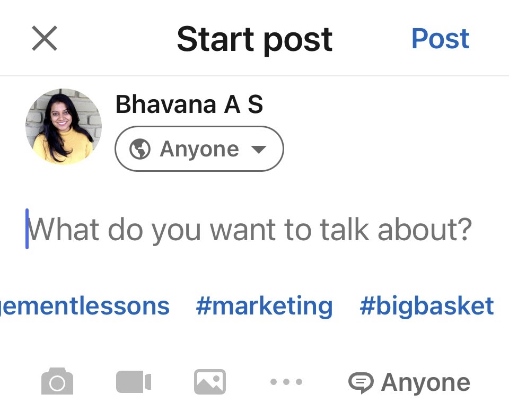Image resolution: width=509 pixels, height=420 pixels.
Task: Open the camera to take a photo
Action: coord(57,381)
